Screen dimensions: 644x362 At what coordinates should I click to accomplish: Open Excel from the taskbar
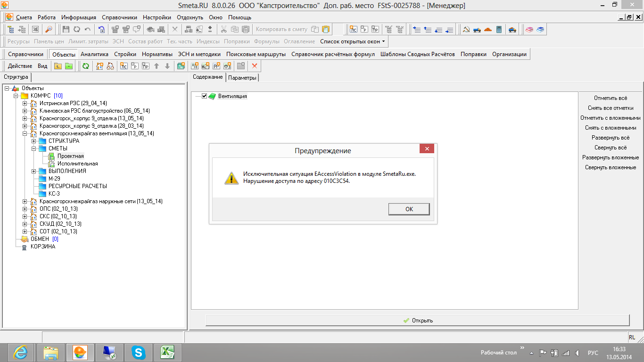coord(166,352)
